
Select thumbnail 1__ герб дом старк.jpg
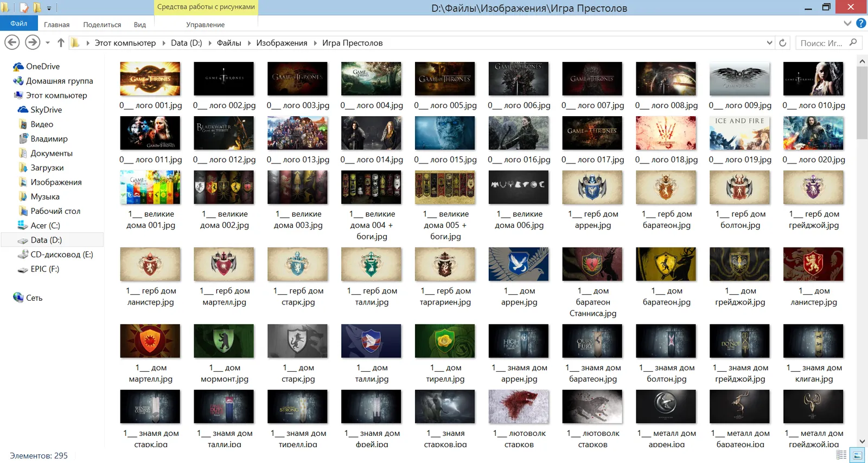click(x=298, y=264)
